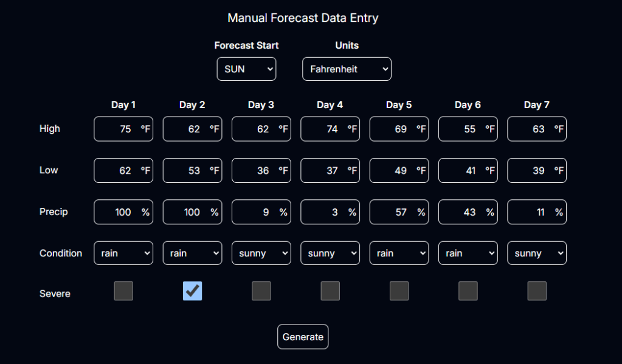Enable Severe weather for Day 5
This screenshot has width=622, height=364.
pos(399,291)
